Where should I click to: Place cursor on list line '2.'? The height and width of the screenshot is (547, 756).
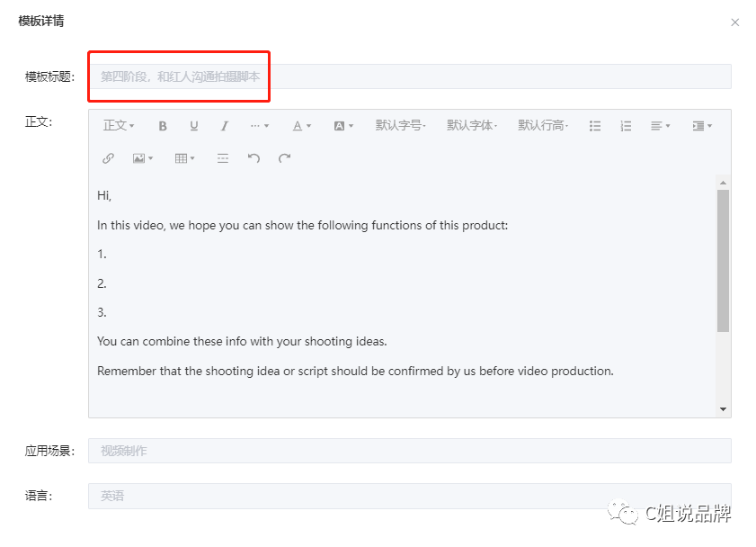pos(102,283)
